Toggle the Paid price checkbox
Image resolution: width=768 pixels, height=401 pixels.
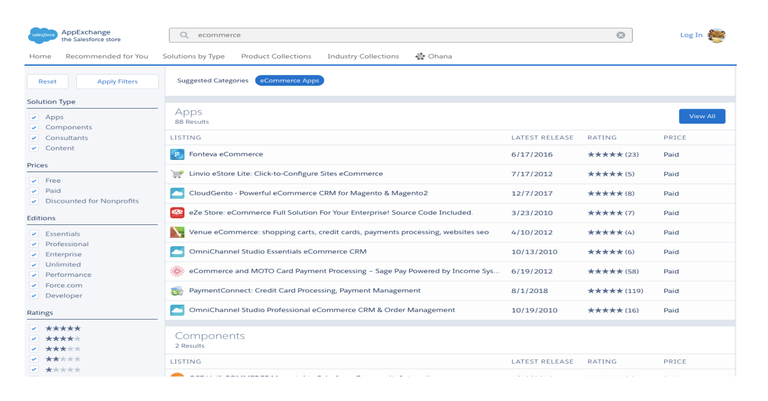coord(34,191)
